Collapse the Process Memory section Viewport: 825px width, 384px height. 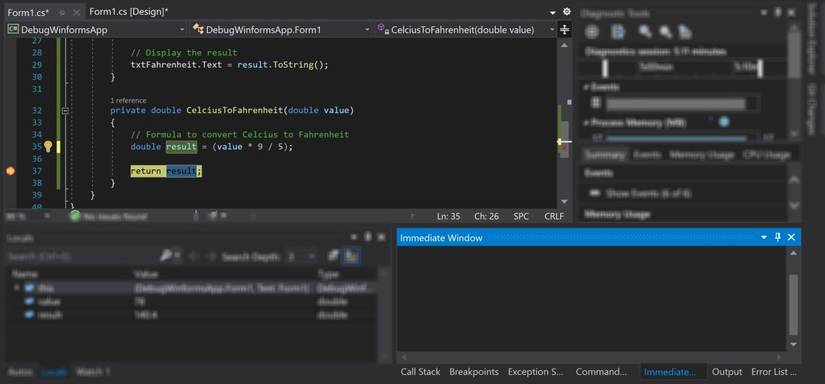(587, 123)
